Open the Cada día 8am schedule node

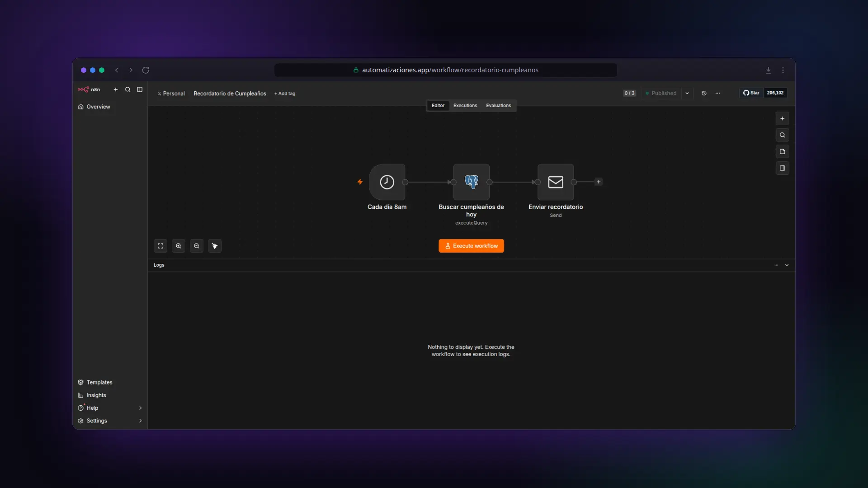(x=387, y=182)
